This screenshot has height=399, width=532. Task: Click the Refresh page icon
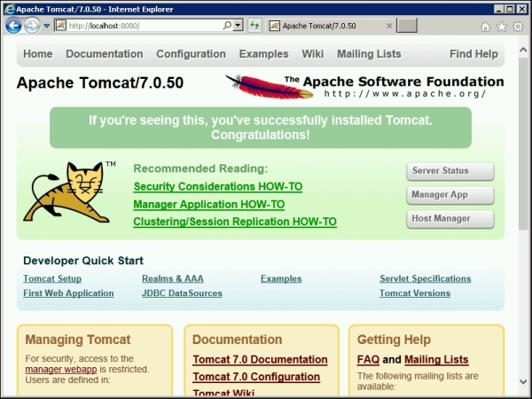254,26
